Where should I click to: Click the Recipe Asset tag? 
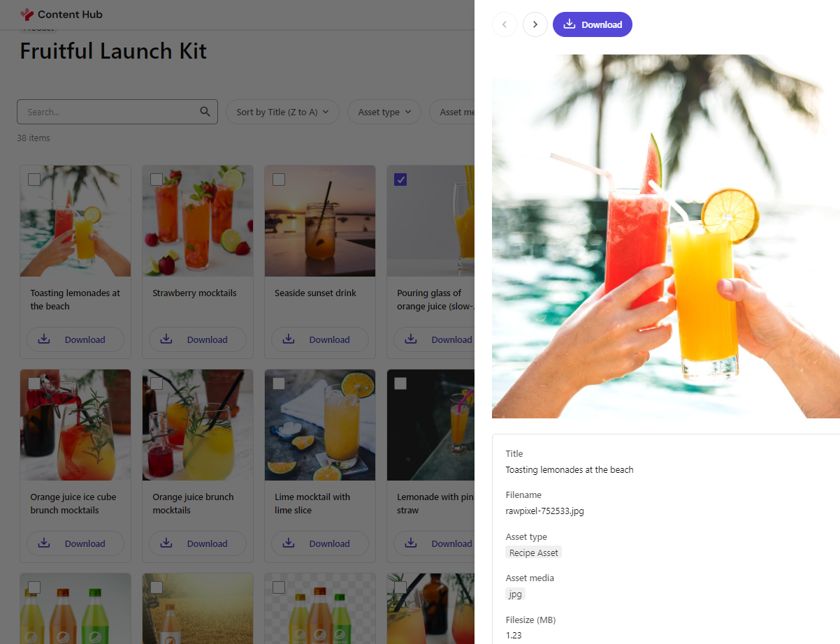coord(534,552)
